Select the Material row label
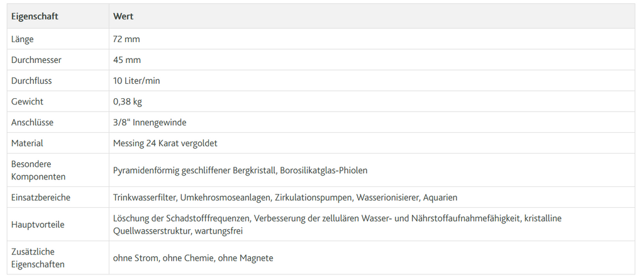Viewport: 644px width, 277px height. tap(27, 144)
